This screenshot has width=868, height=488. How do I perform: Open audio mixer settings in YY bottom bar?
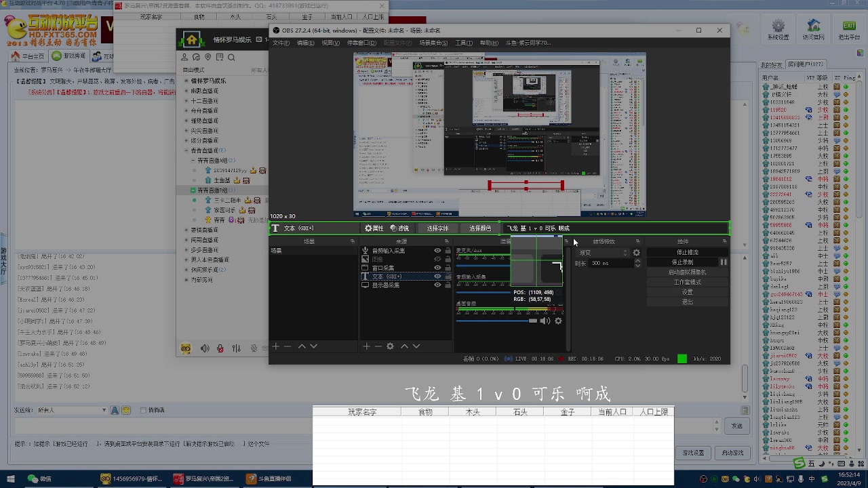click(236, 348)
